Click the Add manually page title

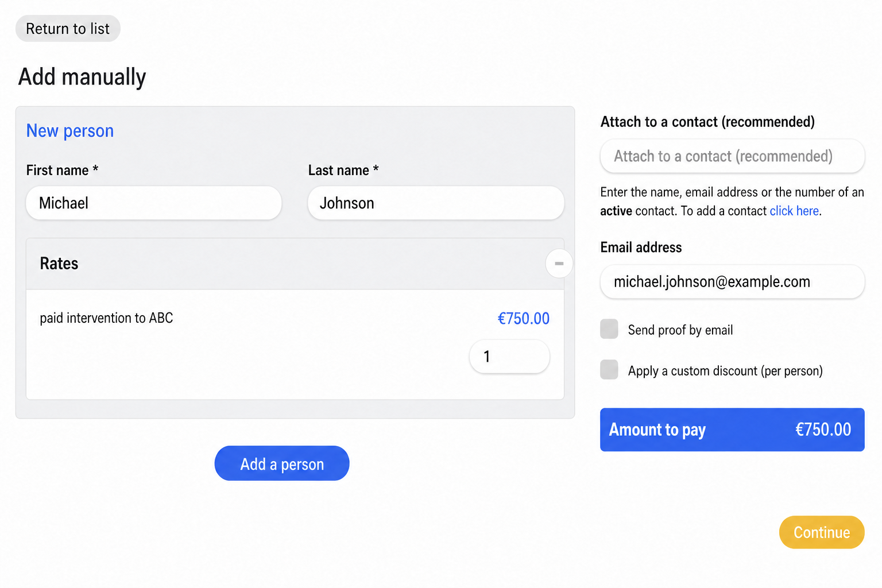pos(82,77)
